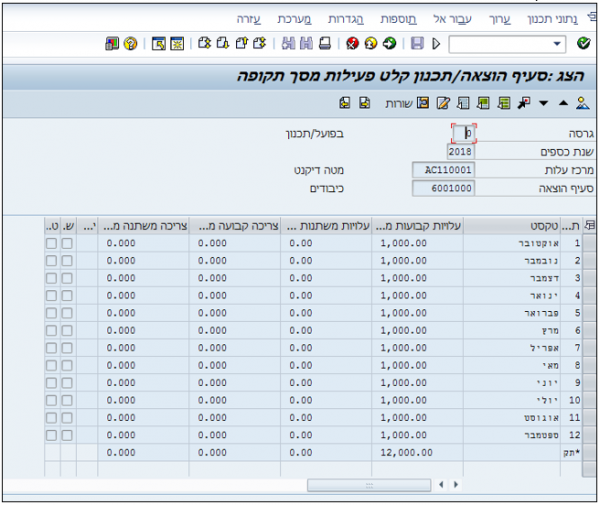
Task: Click the צריכה קבועה column header
Action: (235, 226)
